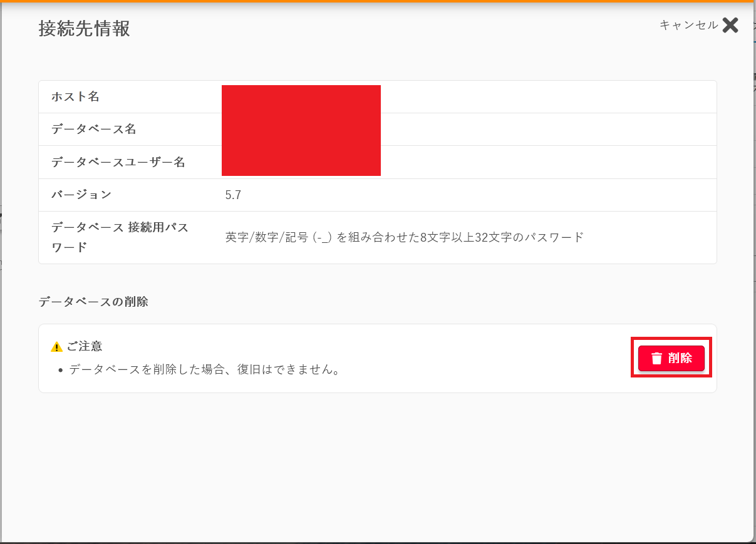Click the redacted database name value
The width and height of the screenshot is (756, 544).
click(x=301, y=130)
